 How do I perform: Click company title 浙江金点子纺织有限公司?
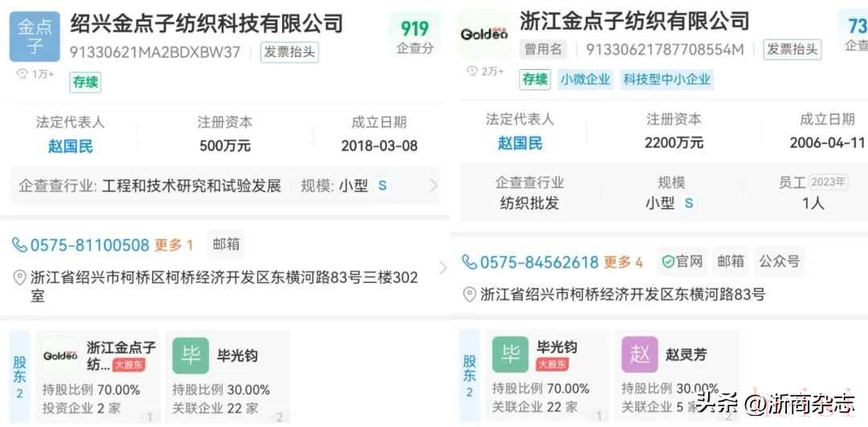click(x=634, y=21)
